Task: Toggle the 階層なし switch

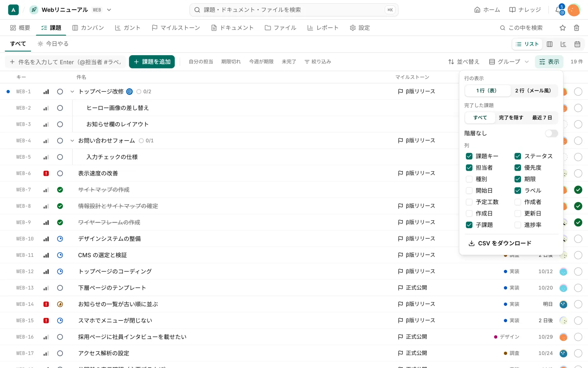Action: [x=551, y=133]
